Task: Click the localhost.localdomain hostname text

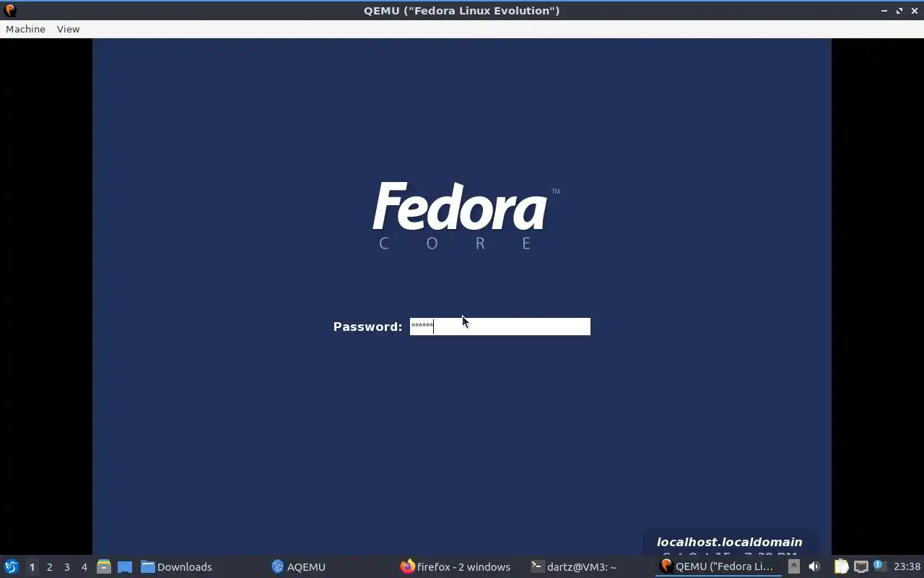Action: point(729,542)
